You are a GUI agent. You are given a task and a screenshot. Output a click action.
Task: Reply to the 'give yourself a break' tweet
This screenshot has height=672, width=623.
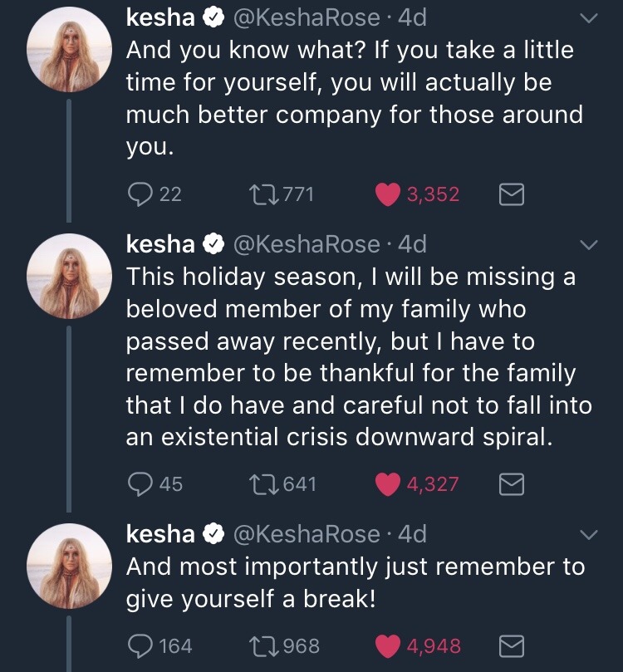point(139,645)
